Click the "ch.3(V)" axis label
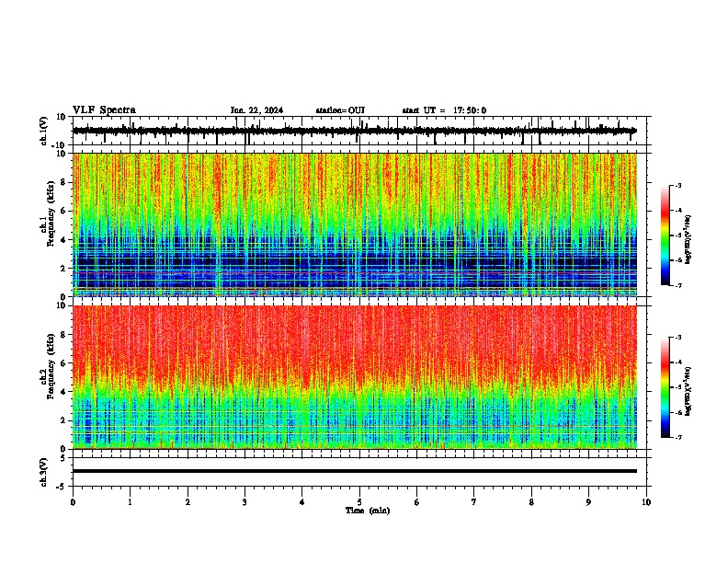The width and height of the screenshot is (728, 563). point(44,473)
